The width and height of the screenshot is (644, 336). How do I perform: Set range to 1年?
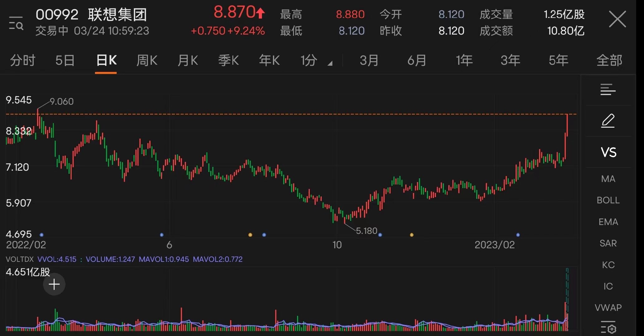pyautogui.click(x=464, y=60)
